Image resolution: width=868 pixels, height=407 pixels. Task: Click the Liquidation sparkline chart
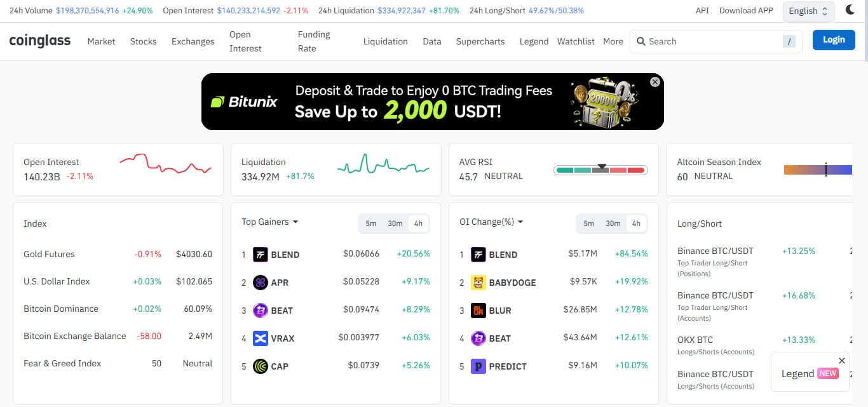tap(384, 164)
